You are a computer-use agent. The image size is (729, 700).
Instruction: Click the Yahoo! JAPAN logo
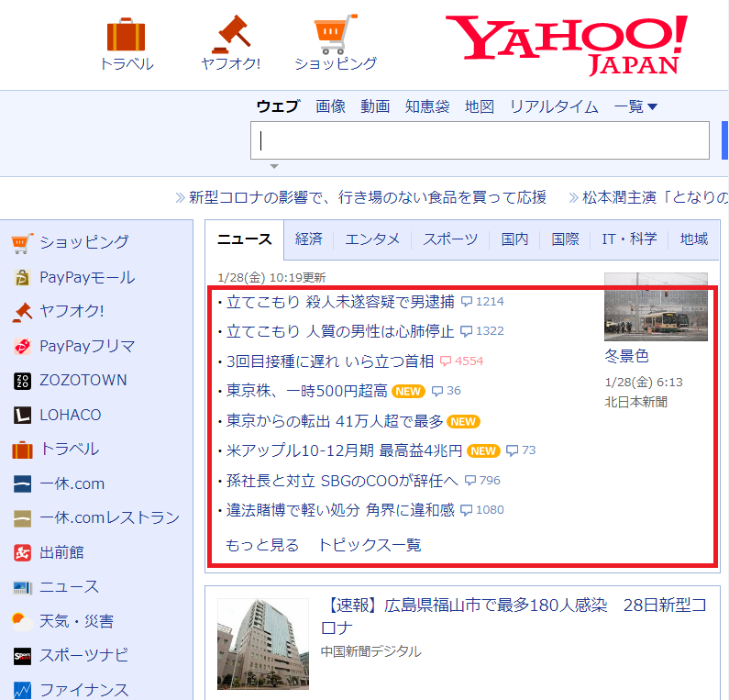click(566, 45)
